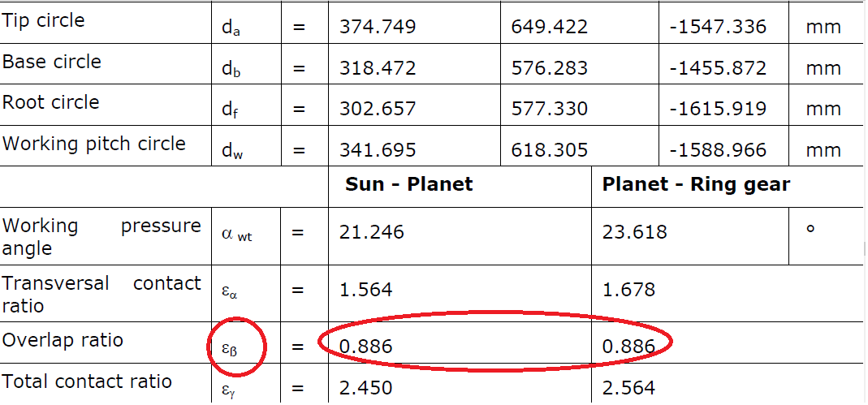
Task: Click the Base circle value 576.283
Action: click(x=549, y=67)
